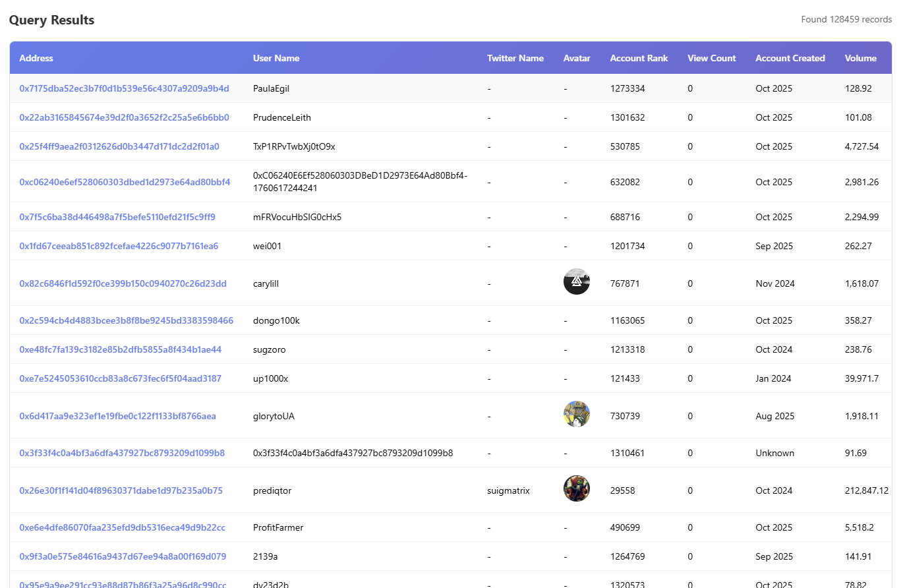This screenshot has height=588, width=903.
Task: Open up1000x's wallet address
Action: click(x=122, y=378)
